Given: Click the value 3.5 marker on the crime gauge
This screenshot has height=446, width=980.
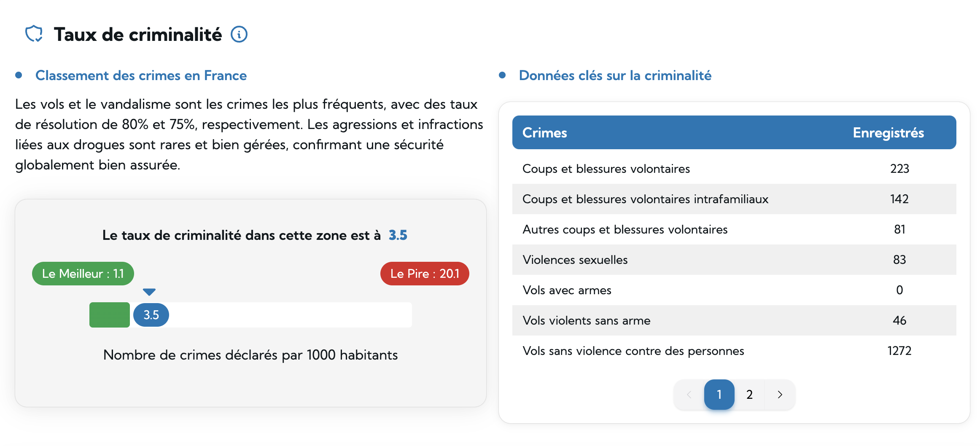Looking at the screenshot, I should pyautogui.click(x=151, y=314).
